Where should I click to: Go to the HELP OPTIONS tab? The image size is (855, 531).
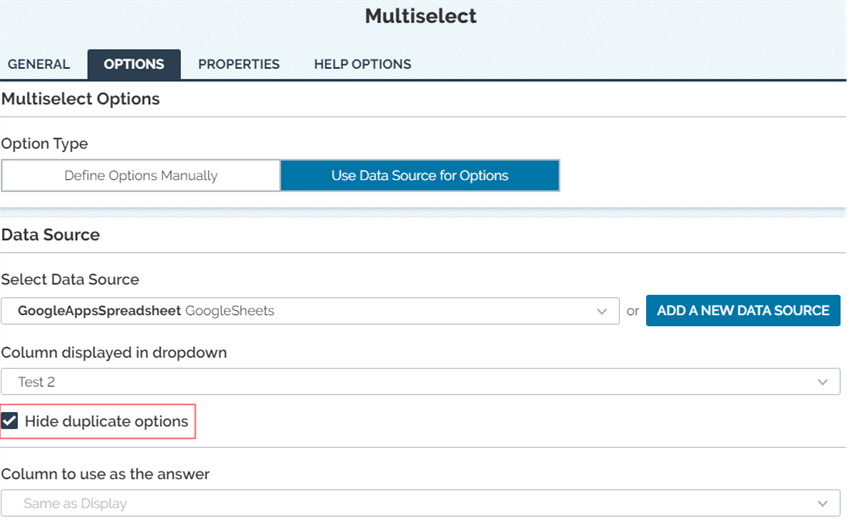pos(363,64)
